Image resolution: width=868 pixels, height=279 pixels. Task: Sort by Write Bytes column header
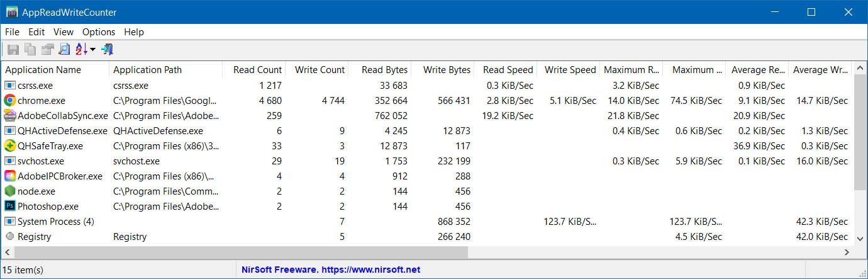(443, 70)
